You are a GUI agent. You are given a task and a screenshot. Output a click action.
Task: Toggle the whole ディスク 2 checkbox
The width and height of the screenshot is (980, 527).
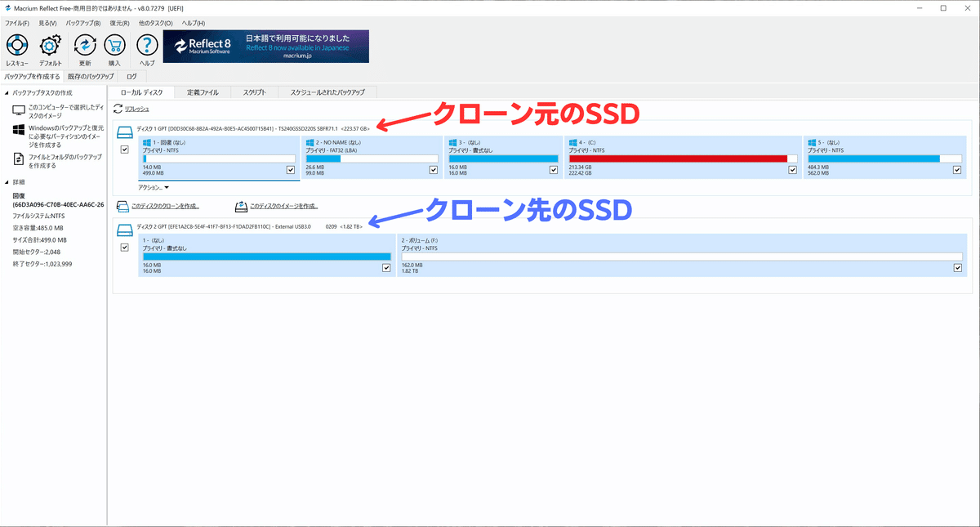124,248
